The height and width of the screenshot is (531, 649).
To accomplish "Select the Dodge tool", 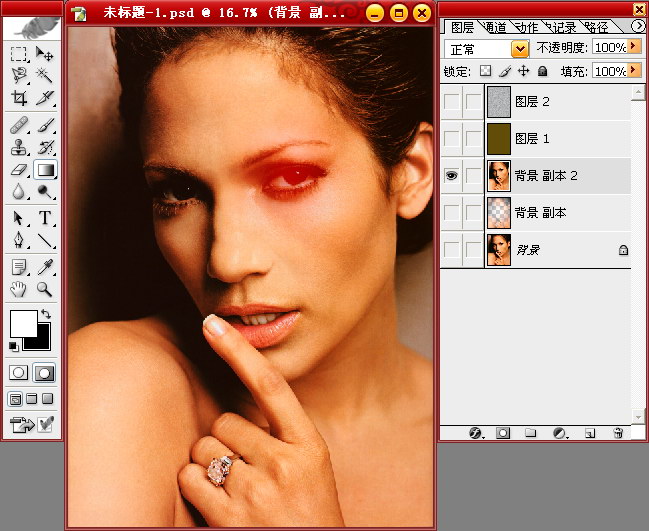I will pos(44,192).
